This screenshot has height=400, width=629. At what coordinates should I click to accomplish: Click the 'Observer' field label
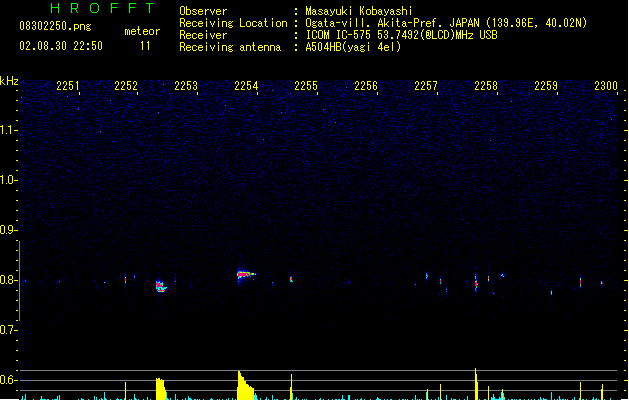(203, 11)
